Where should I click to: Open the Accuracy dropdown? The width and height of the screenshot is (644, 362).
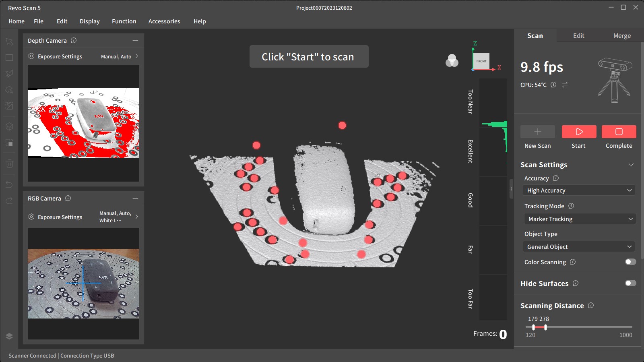pyautogui.click(x=579, y=190)
